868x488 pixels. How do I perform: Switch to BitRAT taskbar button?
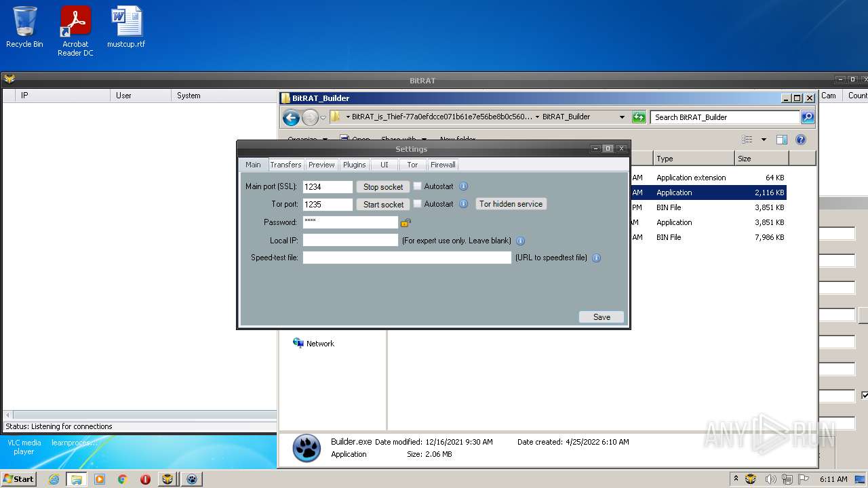[167, 479]
